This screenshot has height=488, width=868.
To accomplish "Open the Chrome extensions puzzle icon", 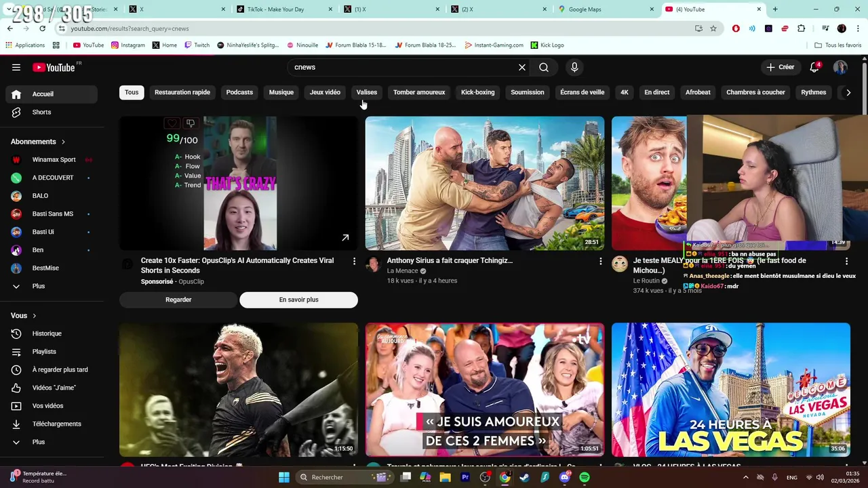I will tap(802, 28).
